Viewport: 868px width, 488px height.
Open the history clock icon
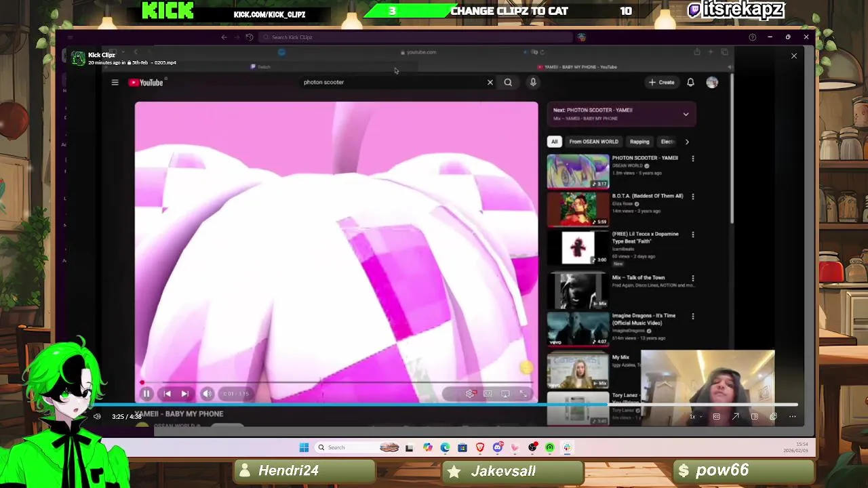[x=250, y=37]
